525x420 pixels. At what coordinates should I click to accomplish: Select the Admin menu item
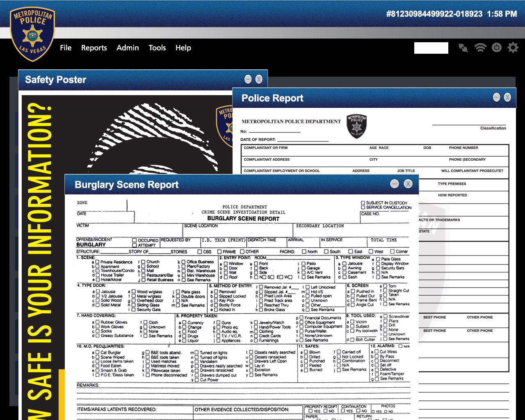click(128, 48)
